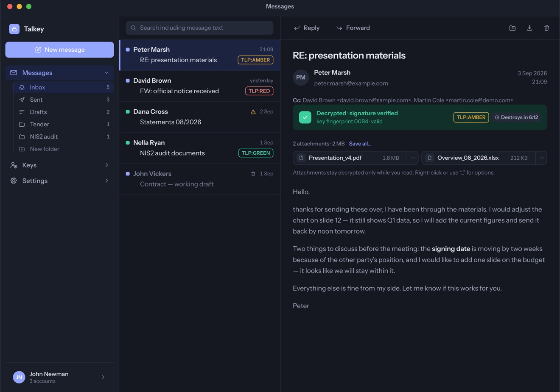Collapse the Messages section chevron
The image size is (560, 392).
point(106,73)
